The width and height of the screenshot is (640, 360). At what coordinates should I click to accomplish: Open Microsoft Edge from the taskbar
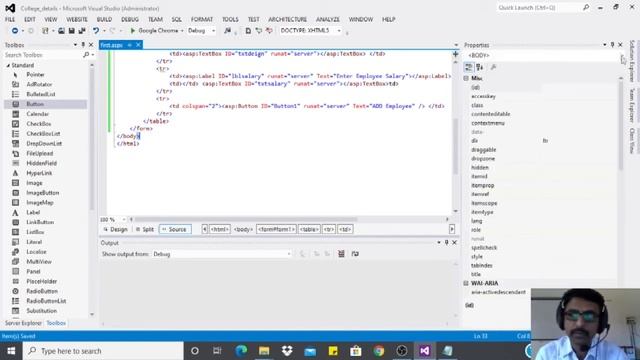(241, 351)
